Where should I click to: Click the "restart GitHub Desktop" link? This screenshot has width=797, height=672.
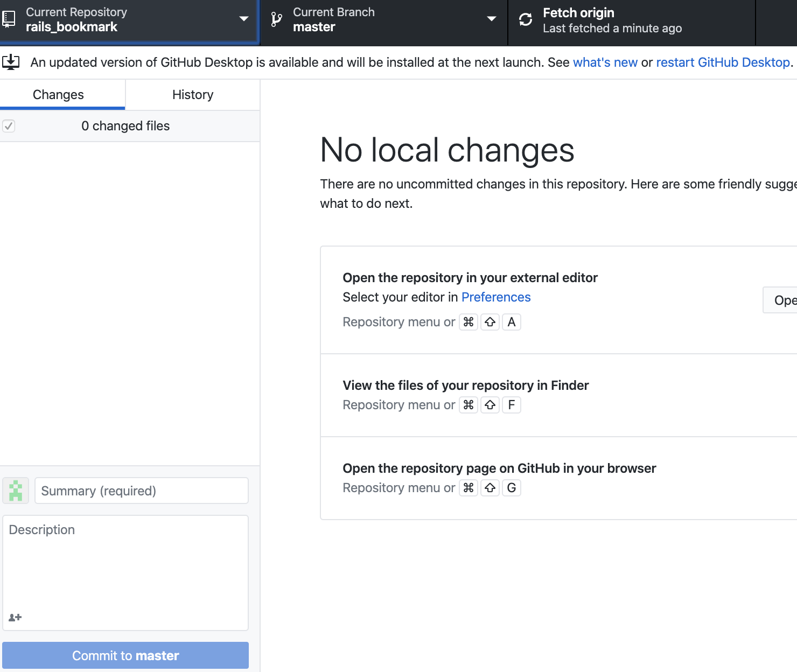tap(723, 62)
